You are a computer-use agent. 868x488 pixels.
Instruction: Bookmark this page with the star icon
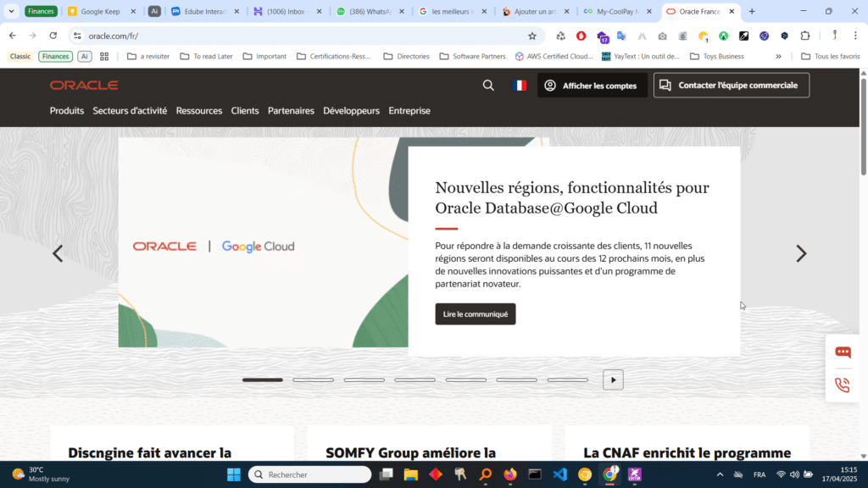point(532,36)
